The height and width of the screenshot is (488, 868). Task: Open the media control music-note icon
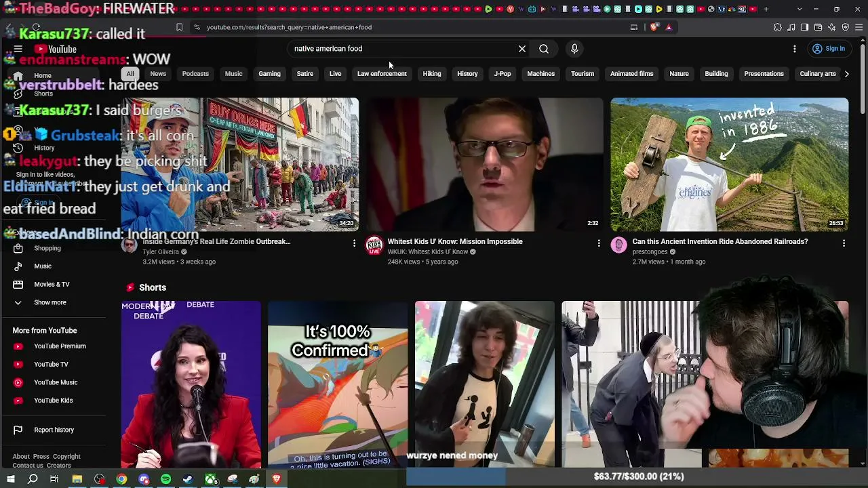pyautogui.click(x=791, y=27)
